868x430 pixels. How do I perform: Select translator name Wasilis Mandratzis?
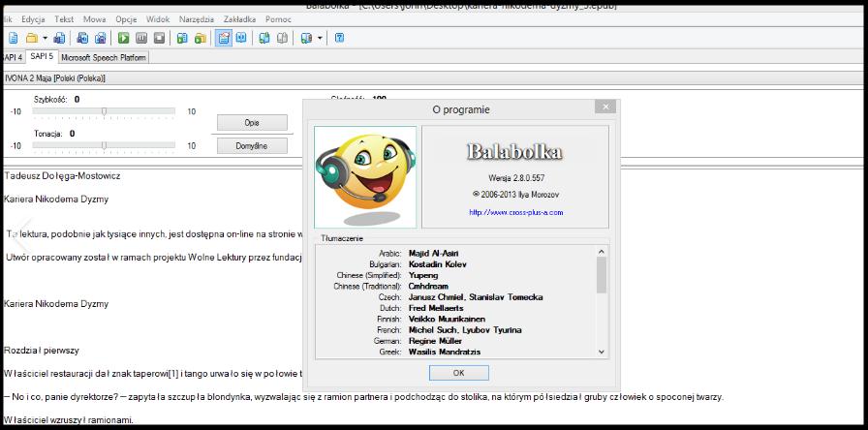[445, 352]
